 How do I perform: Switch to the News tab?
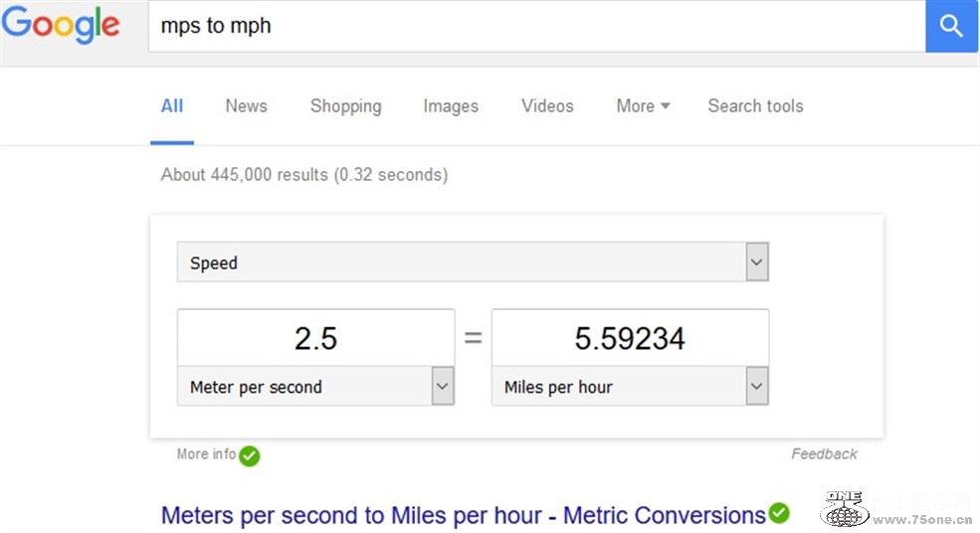click(246, 106)
